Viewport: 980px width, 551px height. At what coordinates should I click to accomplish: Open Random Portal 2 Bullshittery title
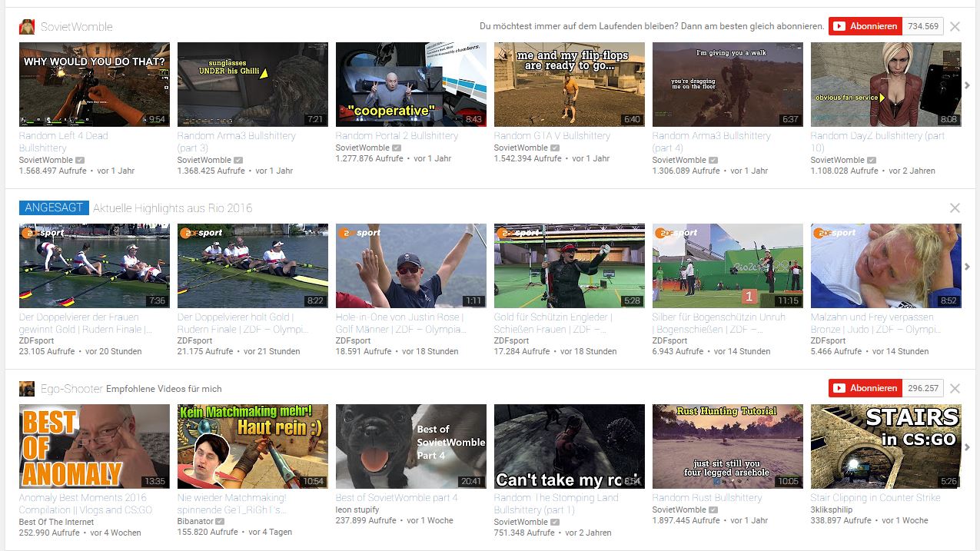click(397, 136)
